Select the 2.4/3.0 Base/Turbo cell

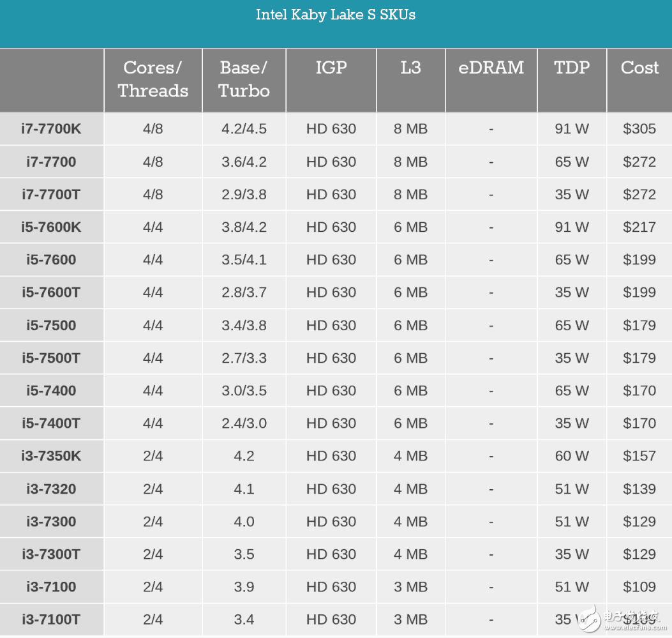[x=244, y=423]
